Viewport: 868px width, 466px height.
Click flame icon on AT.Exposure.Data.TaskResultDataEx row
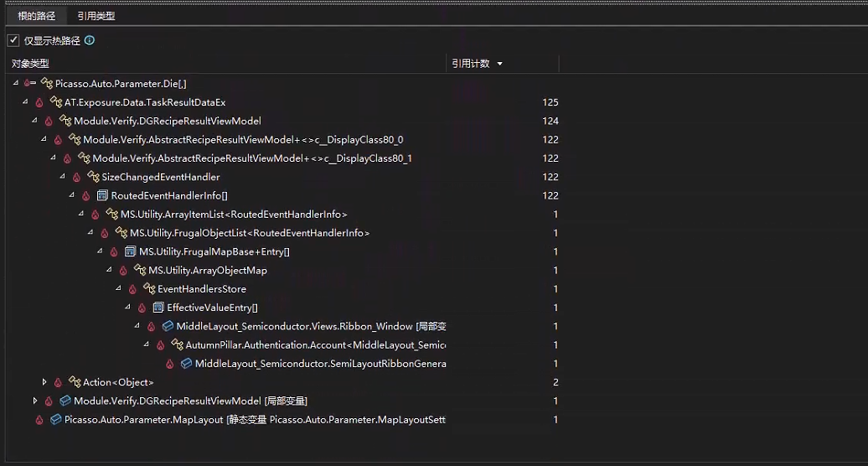(39, 102)
